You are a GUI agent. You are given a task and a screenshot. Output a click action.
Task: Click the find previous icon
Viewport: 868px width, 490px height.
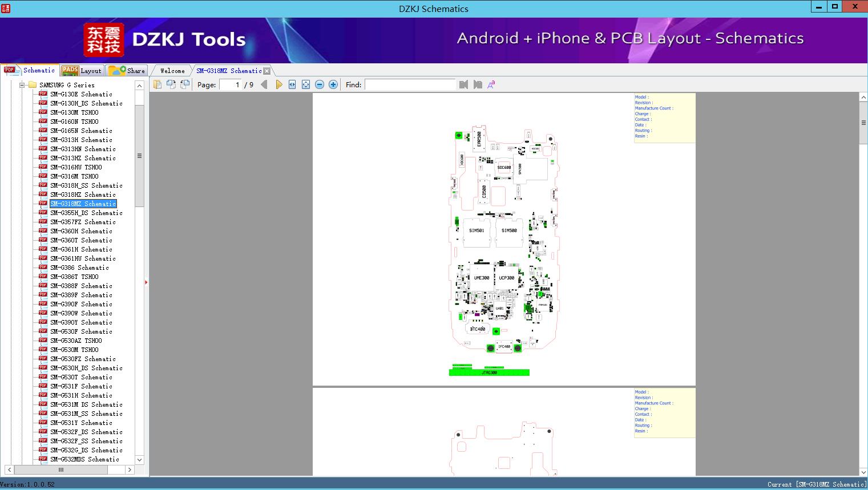[463, 84]
